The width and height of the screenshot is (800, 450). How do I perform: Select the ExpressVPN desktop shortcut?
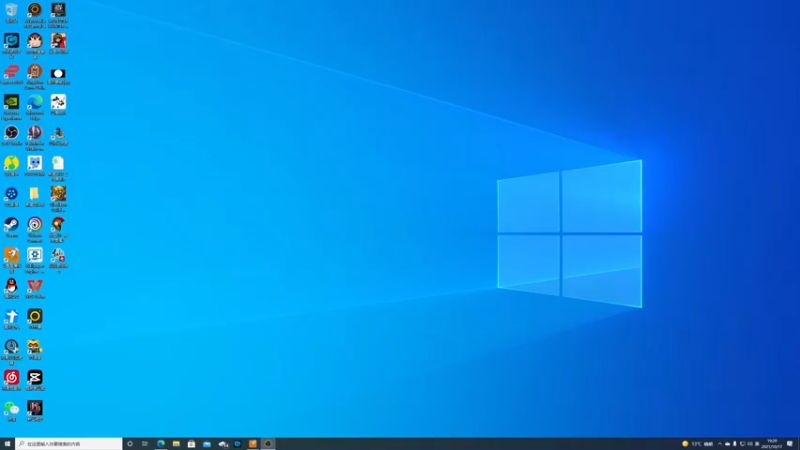click(11, 73)
